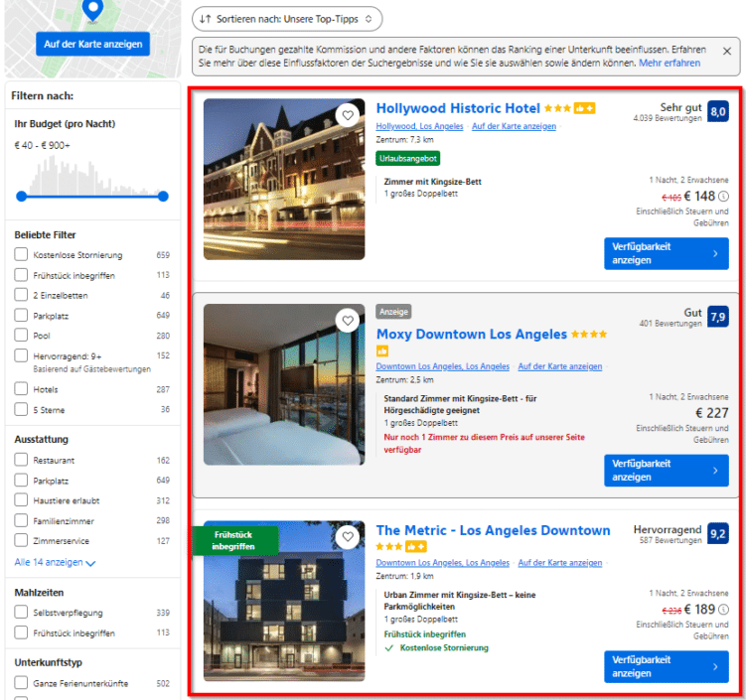Show price details icon beside € 189
Screen dimensions: 746x700
(723, 610)
